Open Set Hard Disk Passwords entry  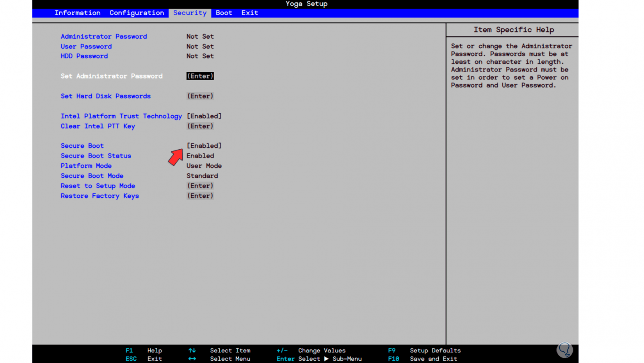coord(200,96)
